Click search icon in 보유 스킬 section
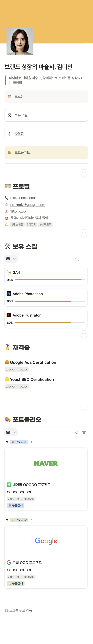The height and width of the screenshot is (644, 93). 77,259
